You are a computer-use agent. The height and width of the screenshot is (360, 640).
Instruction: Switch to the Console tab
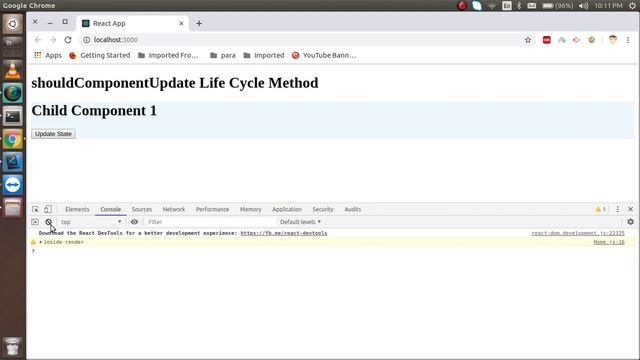point(111,209)
